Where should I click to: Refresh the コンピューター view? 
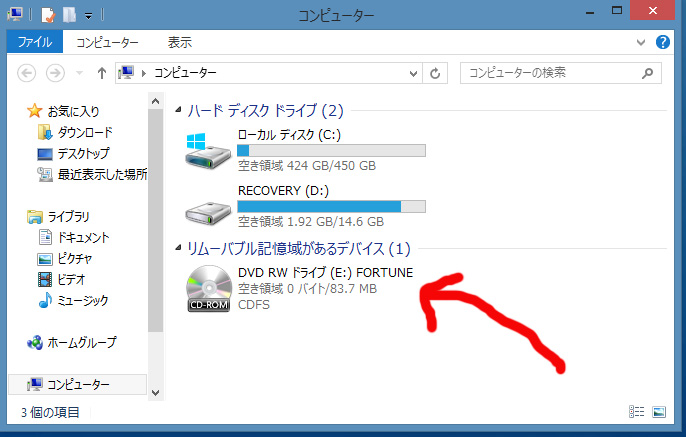(x=435, y=73)
